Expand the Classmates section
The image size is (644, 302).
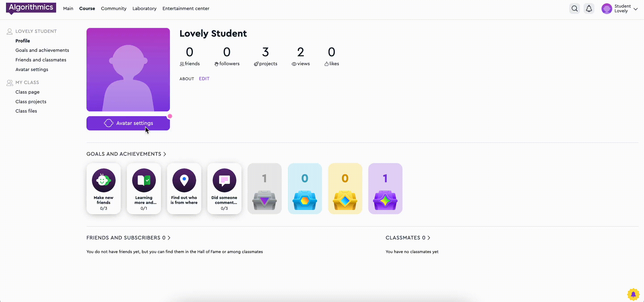pyautogui.click(x=429, y=238)
